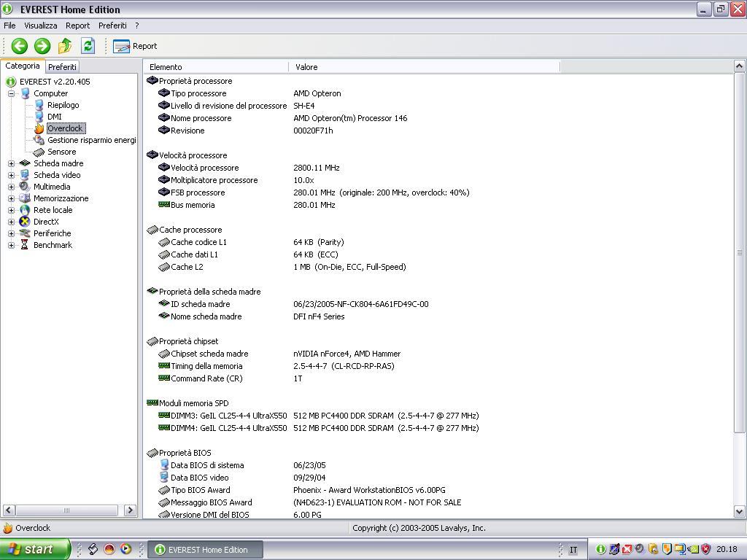The height and width of the screenshot is (560, 747).
Task: Expand the DirectX branch
Action: (12, 222)
